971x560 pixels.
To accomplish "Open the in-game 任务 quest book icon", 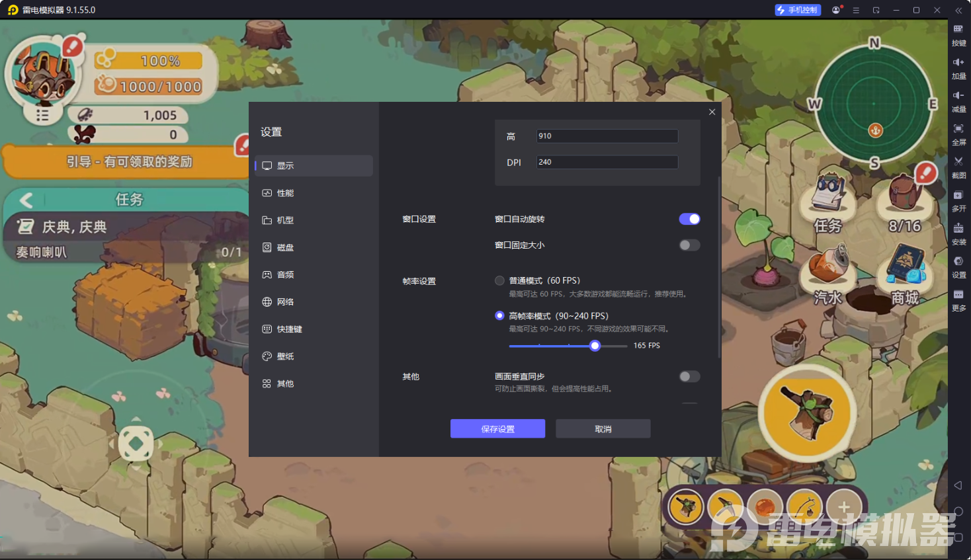I will point(828,203).
